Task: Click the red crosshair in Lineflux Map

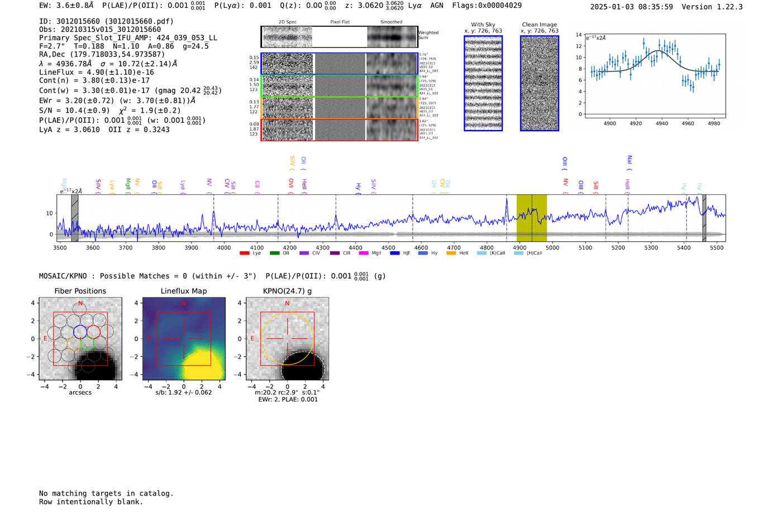Action: (x=184, y=338)
